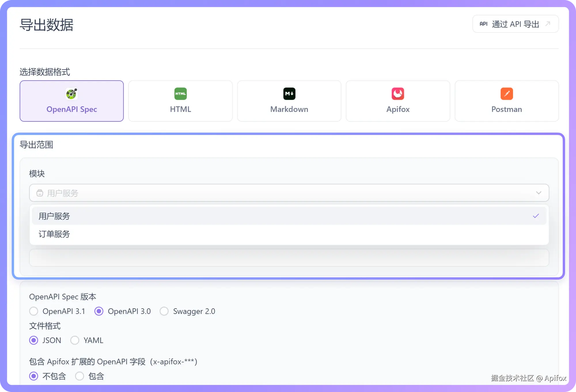The height and width of the screenshot is (392, 576).
Task: Choose 订单服务 from module list
Action: click(x=54, y=234)
